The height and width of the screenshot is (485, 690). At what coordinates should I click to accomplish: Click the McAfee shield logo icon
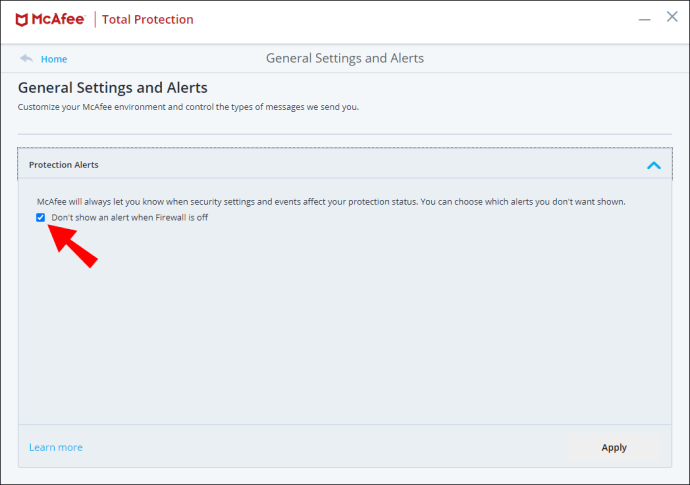22,20
